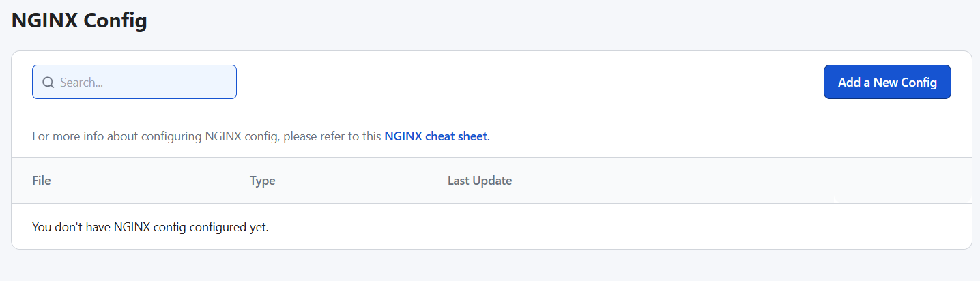Click the word 'Update' in table header
The height and width of the screenshot is (281, 980).
click(493, 181)
